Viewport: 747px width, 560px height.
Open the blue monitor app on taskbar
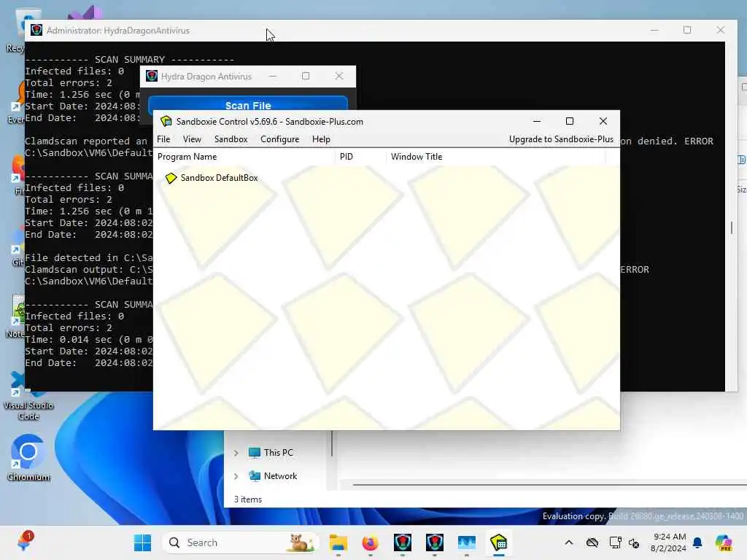point(466,542)
